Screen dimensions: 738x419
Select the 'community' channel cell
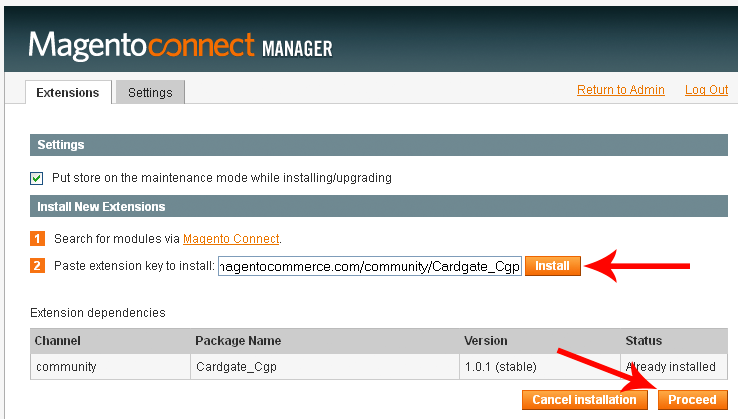pyautogui.click(x=111, y=367)
